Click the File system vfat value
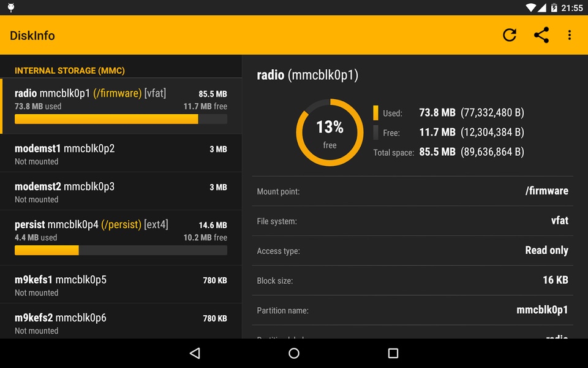The image size is (588, 368). [559, 220]
